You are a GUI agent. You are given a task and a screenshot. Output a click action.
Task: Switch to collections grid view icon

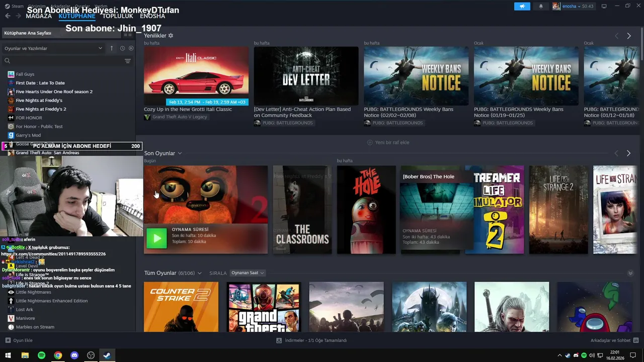128,34
